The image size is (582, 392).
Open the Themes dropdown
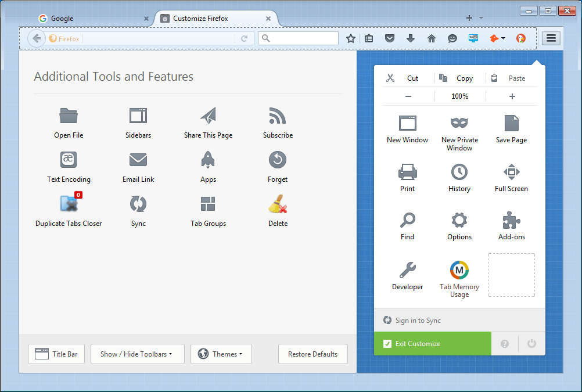(221, 354)
